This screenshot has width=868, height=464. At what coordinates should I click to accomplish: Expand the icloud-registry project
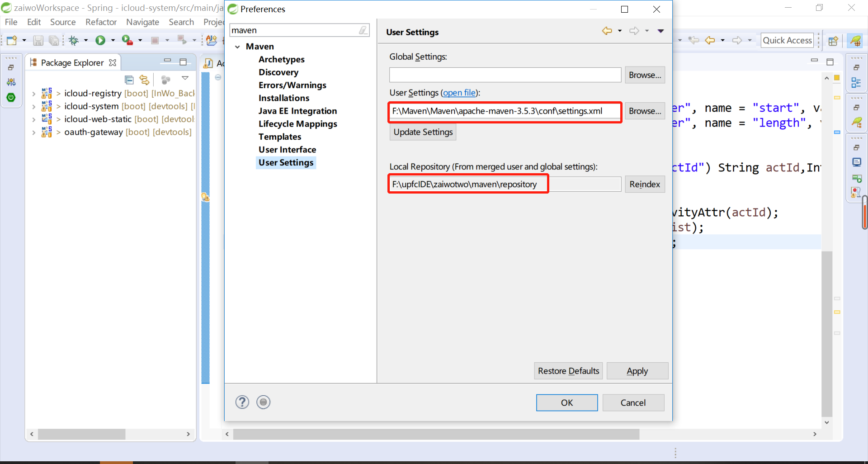coord(33,94)
